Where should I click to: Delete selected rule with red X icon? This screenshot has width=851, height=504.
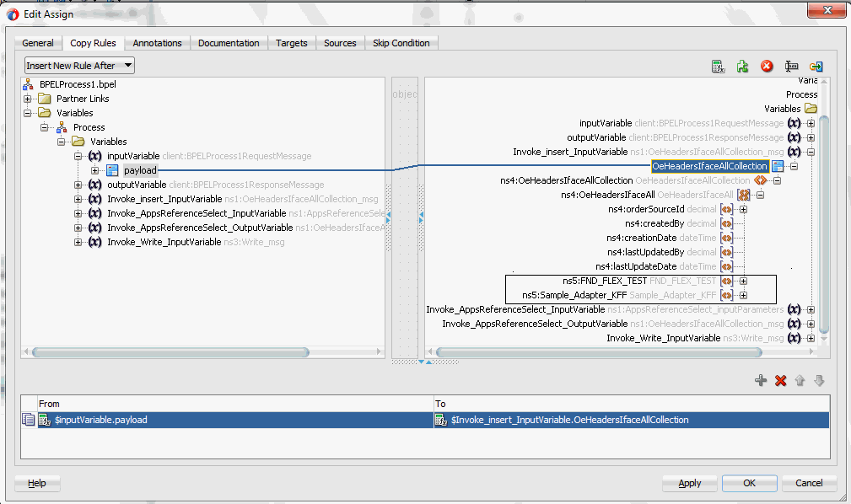(x=780, y=380)
